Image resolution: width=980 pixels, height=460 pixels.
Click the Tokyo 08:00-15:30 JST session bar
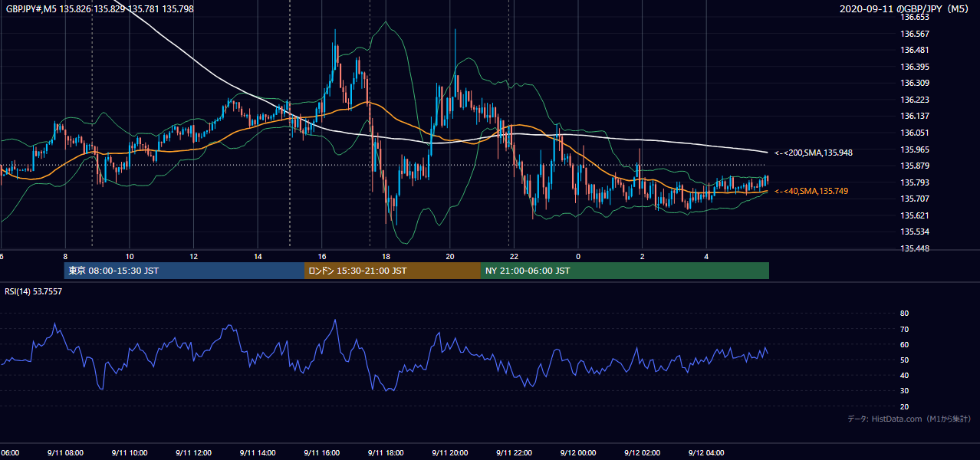pos(184,271)
